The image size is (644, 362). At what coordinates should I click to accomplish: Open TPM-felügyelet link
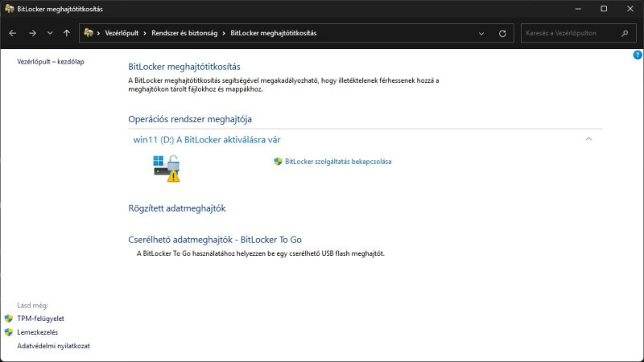(41, 319)
